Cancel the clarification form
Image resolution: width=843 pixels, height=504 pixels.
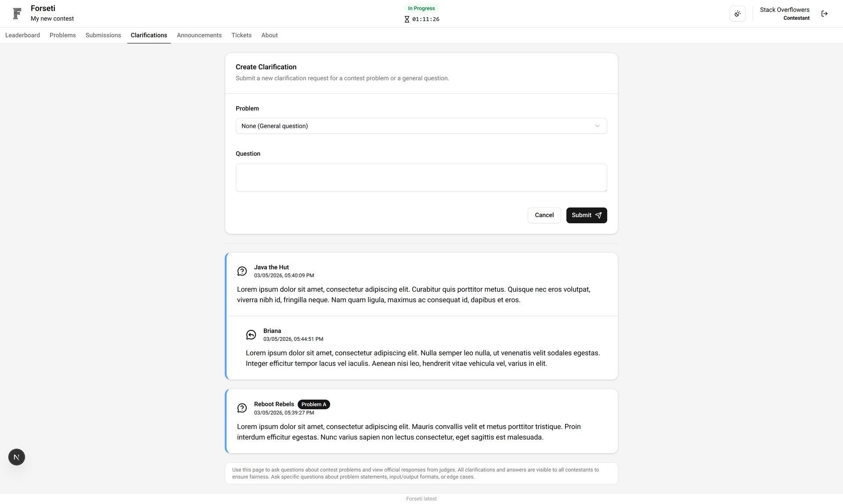tap(544, 215)
